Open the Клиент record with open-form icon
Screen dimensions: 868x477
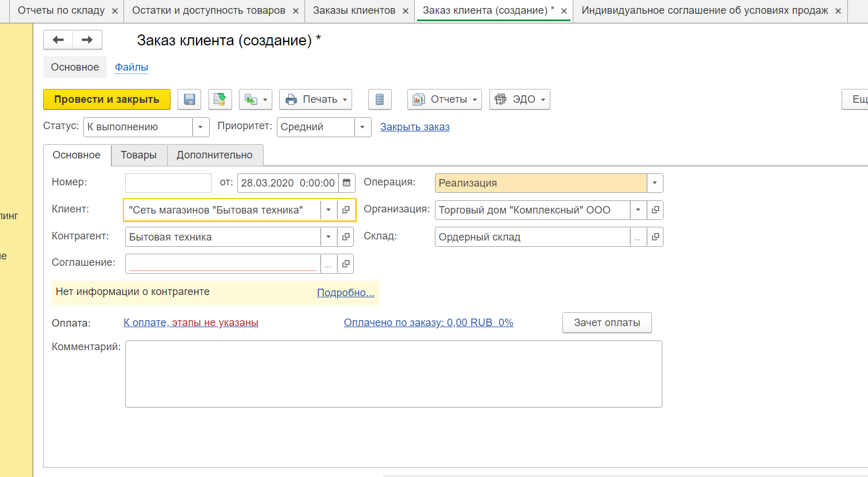(346, 210)
